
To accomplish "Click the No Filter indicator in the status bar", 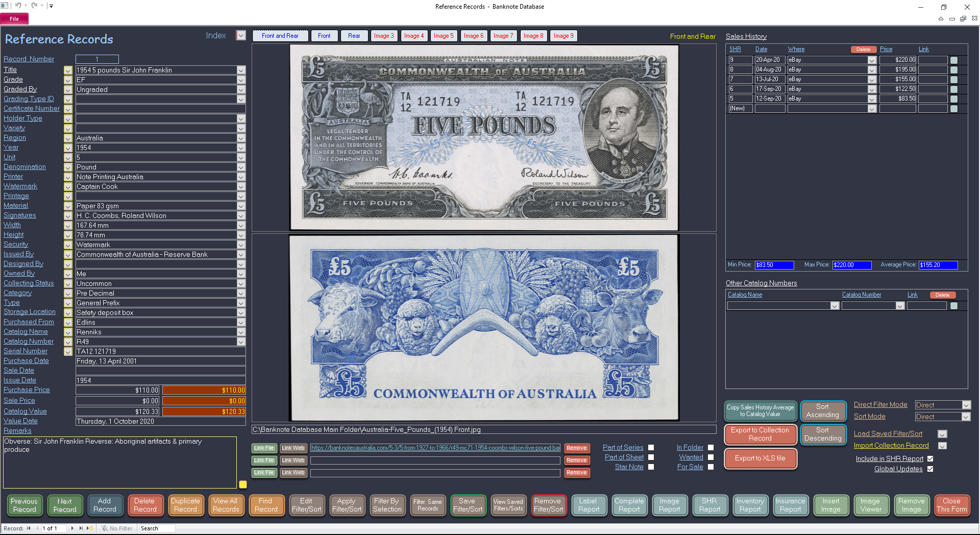I will click(116, 528).
